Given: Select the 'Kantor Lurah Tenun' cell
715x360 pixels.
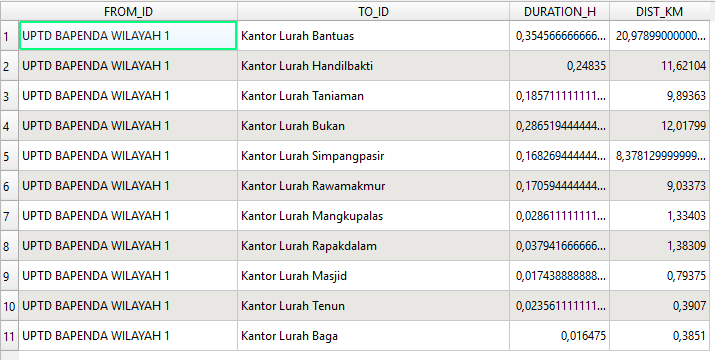Looking at the screenshot, I should [x=373, y=306].
